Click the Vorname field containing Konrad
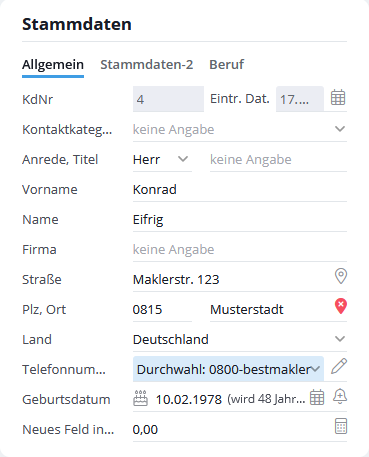 pyautogui.click(x=240, y=189)
